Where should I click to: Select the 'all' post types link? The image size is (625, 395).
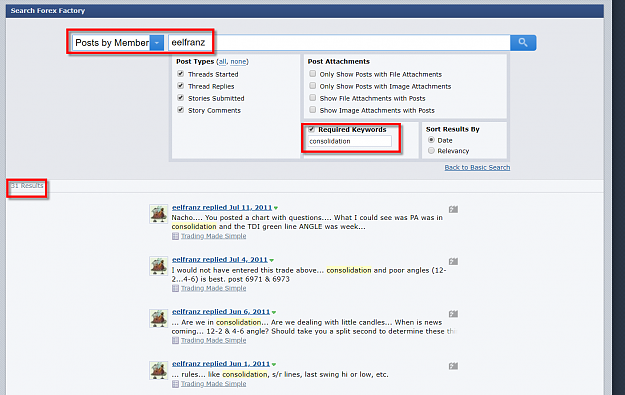coord(222,61)
